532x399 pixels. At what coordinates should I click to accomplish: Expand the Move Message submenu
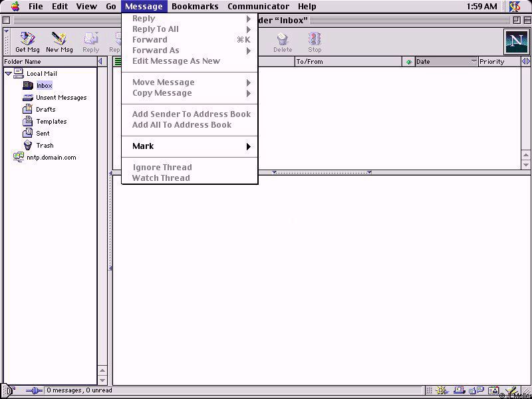click(x=190, y=82)
